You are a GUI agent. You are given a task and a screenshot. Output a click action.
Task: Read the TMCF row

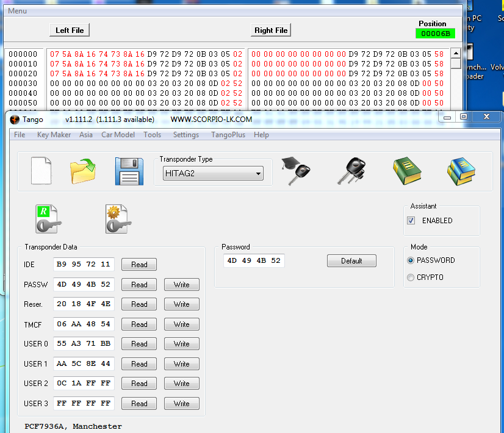pos(139,324)
